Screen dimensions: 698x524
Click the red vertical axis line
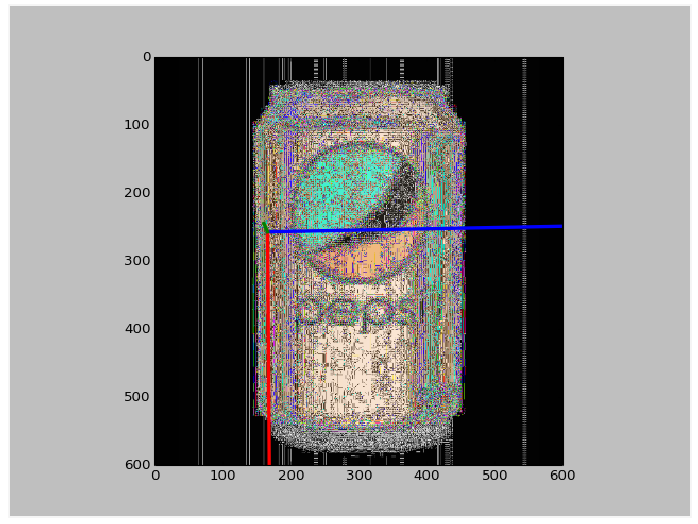[268, 348]
